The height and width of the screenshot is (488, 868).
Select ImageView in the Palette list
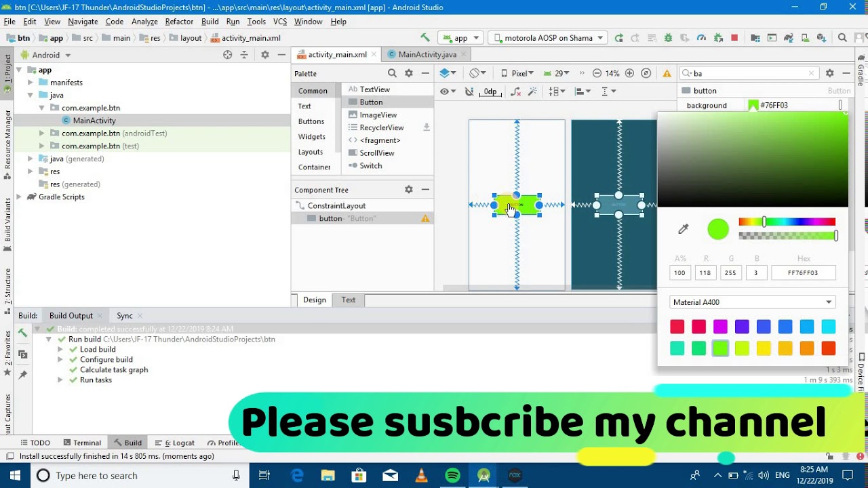pos(378,115)
